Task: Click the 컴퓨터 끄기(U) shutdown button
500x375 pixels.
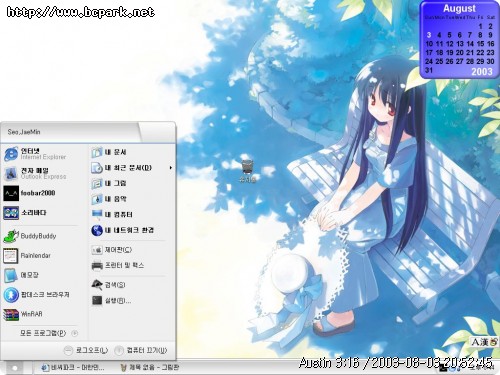Action: pyautogui.click(x=141, y=350)
